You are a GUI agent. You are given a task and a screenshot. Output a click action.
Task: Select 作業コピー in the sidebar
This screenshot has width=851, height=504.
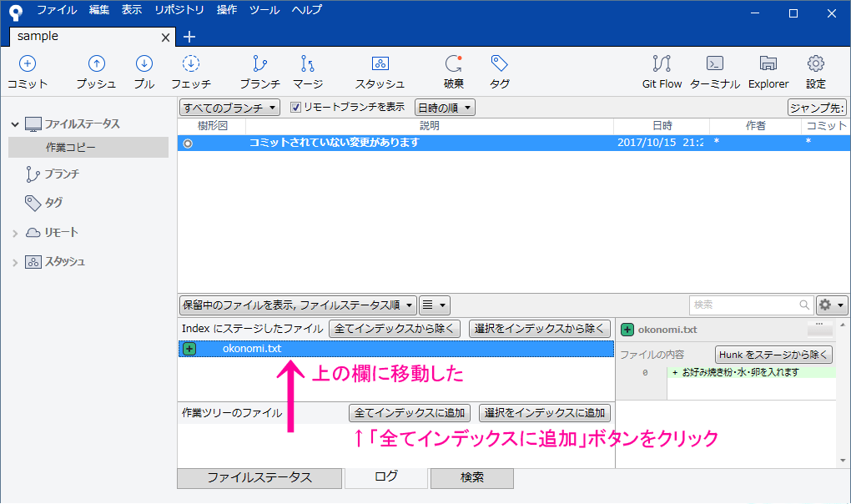pos(88,147)
